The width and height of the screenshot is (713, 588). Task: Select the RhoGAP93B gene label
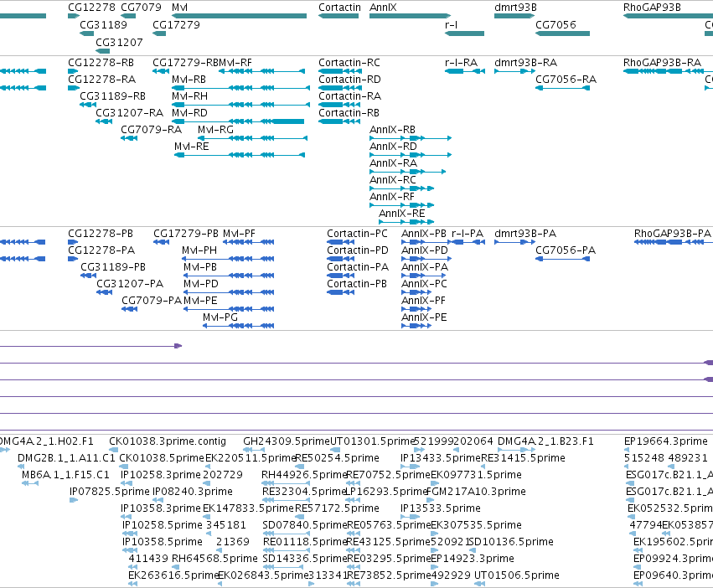[652, 8]
